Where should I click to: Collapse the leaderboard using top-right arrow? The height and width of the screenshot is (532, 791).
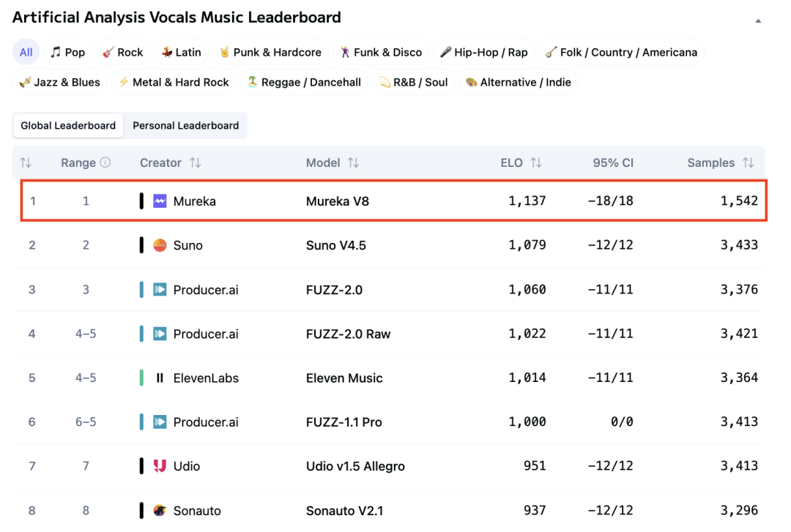click(x=758, y=20)
